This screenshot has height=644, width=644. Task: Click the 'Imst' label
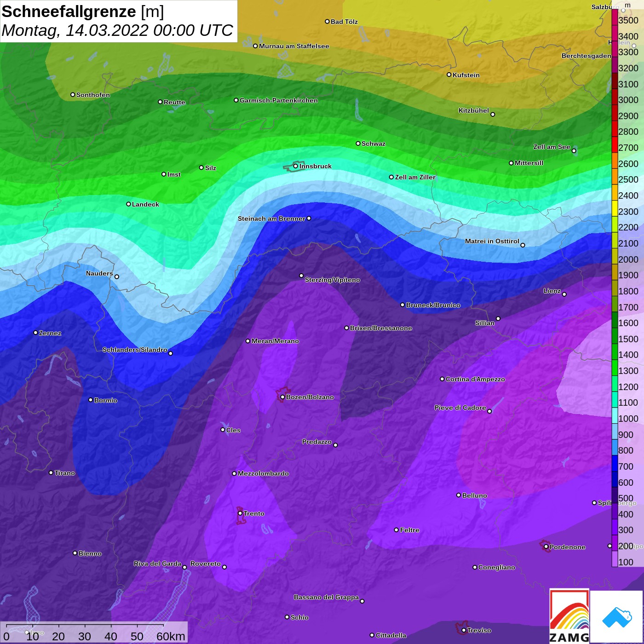(174, 174)
